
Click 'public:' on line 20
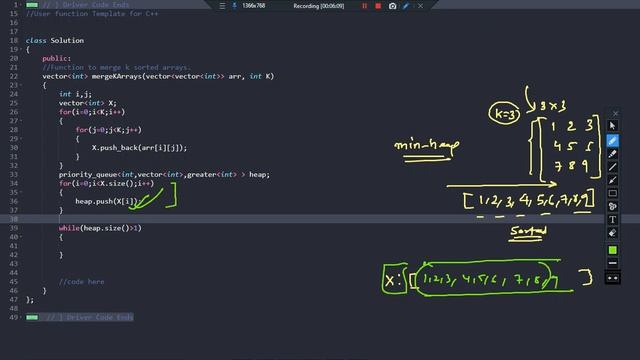[x=56, y=58]
